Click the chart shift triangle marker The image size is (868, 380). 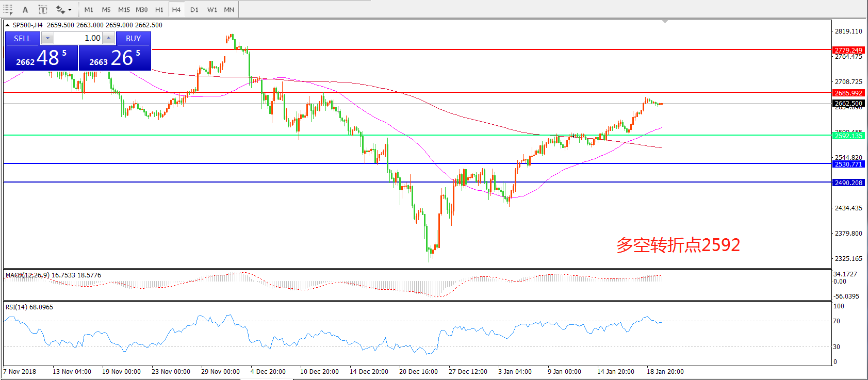(x=665, y=22)
